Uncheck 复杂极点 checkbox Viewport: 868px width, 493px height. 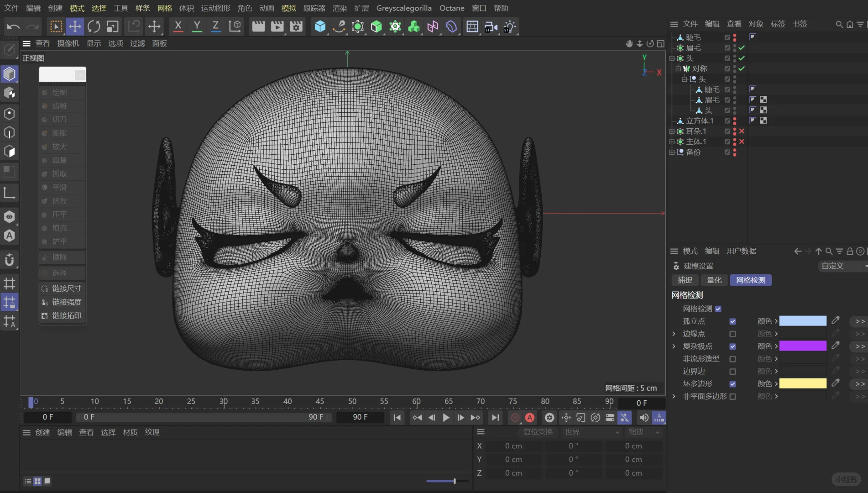732,346
